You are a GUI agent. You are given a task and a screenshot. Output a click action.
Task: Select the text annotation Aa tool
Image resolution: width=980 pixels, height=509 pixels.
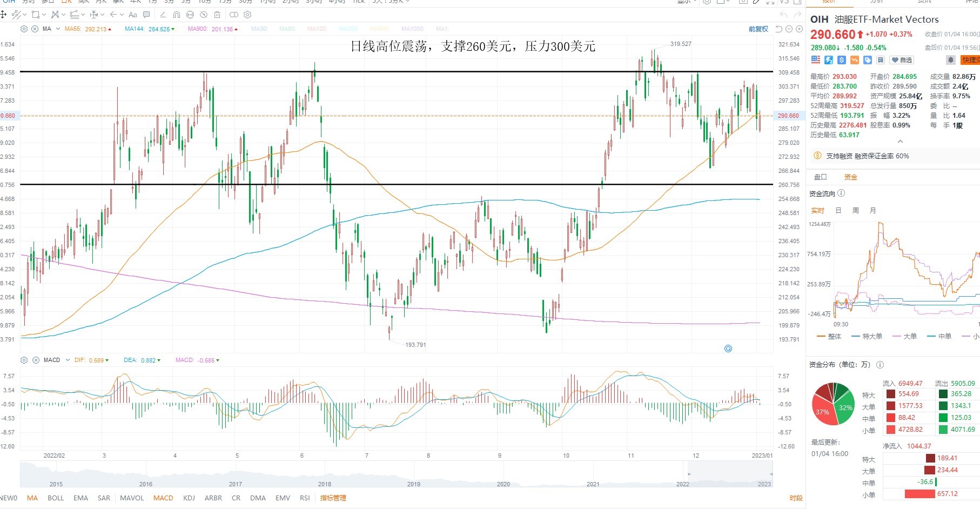click(132, 15)
